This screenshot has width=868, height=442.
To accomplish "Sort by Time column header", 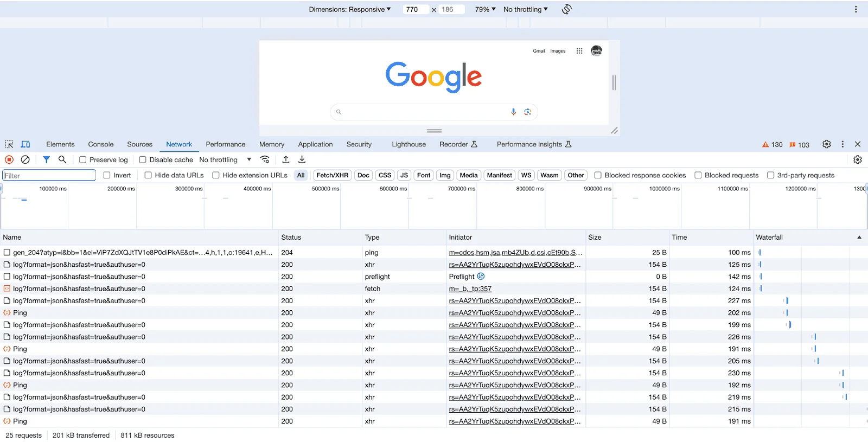I will click(x=711, y=237).
